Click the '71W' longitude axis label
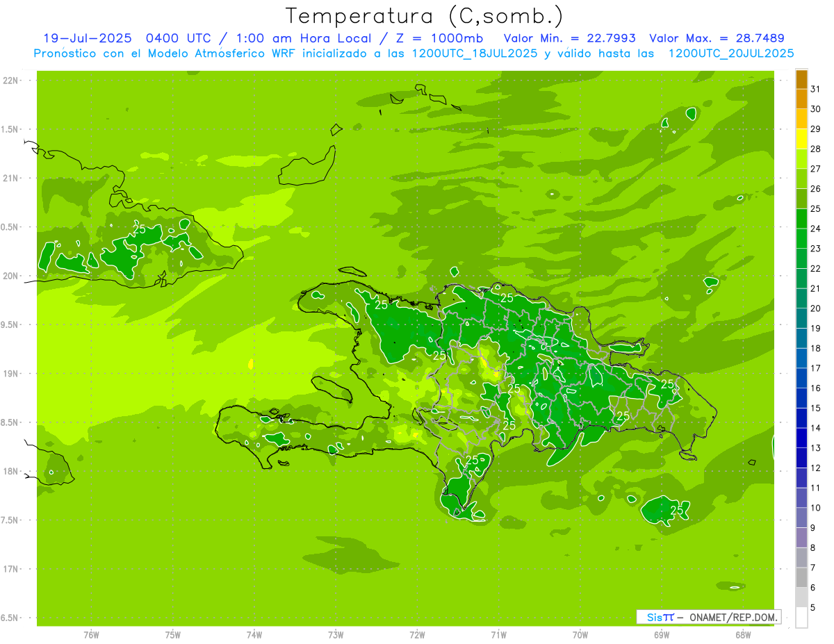 click(498, 635)
